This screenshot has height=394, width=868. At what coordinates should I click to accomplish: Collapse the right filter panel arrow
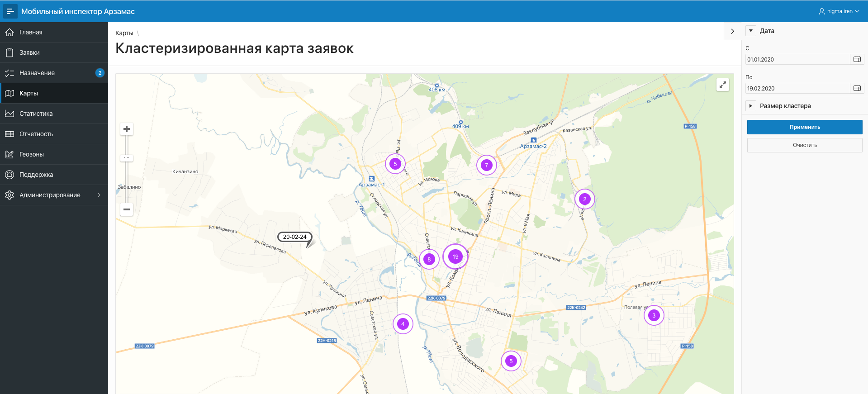[x=733, y=31]
